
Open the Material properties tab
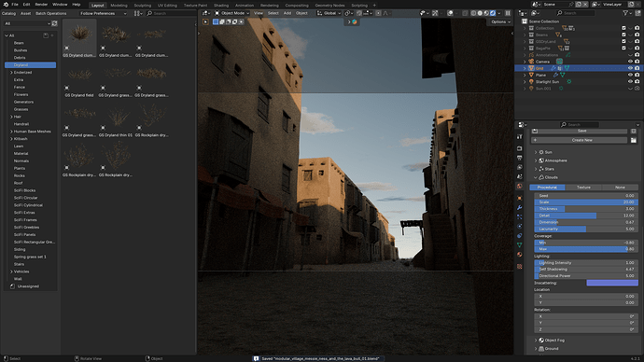[x=520, y=255]
